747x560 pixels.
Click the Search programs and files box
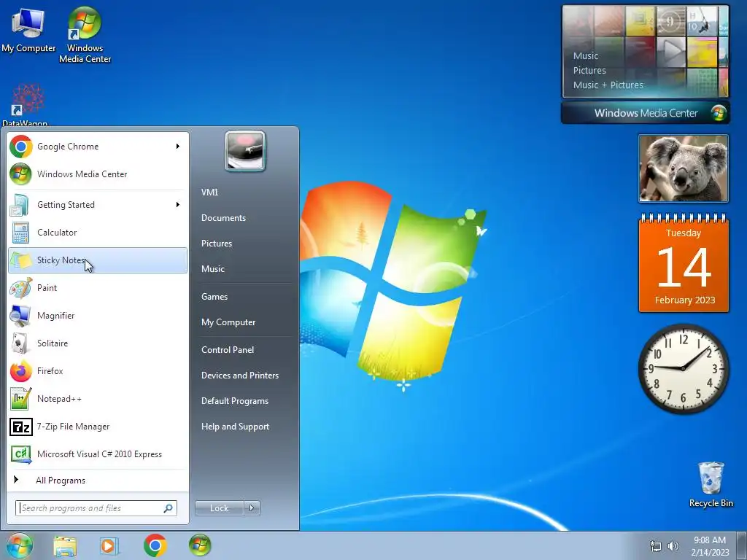pos(96,508)
